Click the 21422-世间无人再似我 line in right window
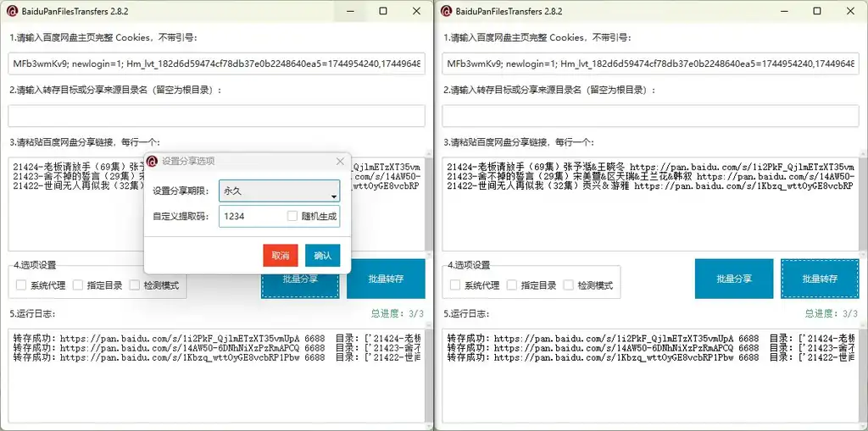 click(x=650, y=186)
